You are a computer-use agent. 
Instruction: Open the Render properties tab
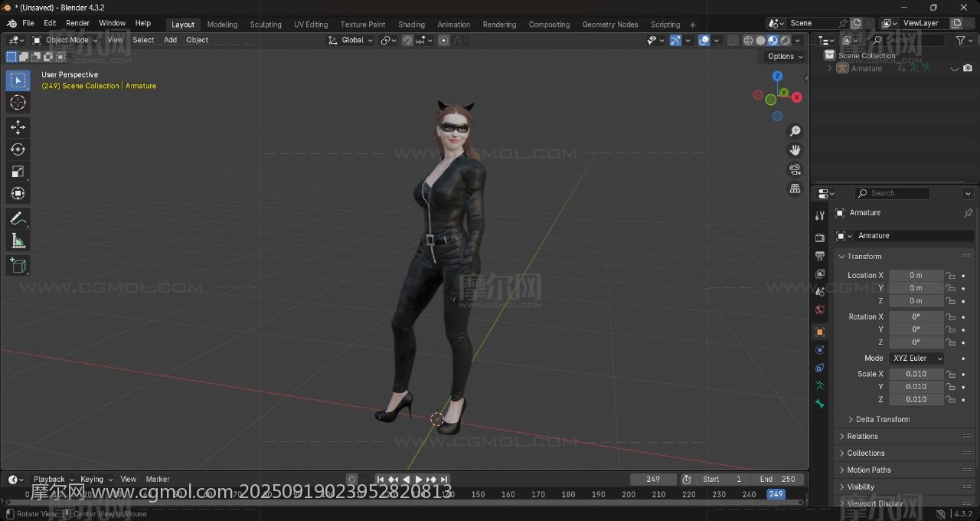[x=820, y=238]
